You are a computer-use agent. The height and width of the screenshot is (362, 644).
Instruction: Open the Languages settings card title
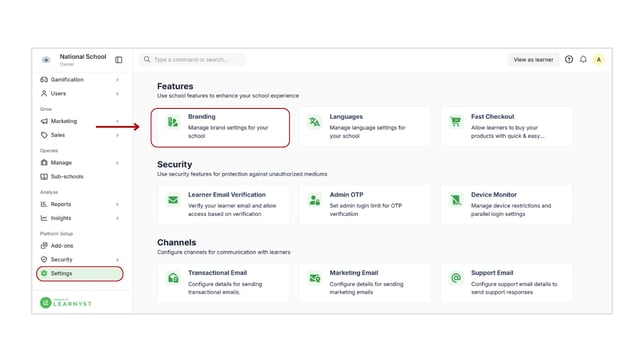point(346,117)
